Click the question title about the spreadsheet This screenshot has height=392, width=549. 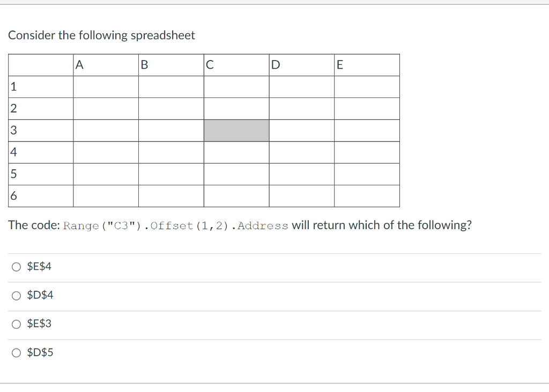[102, 35]
